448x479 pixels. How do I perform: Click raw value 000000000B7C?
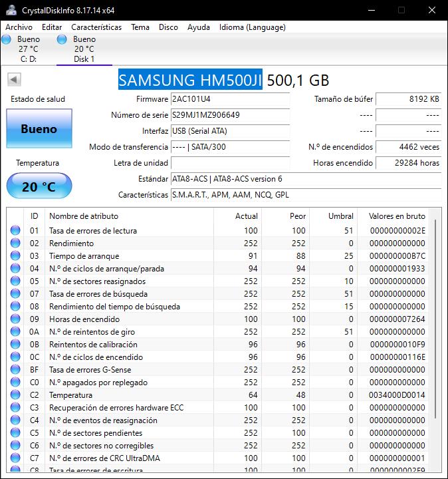point(397,256)
